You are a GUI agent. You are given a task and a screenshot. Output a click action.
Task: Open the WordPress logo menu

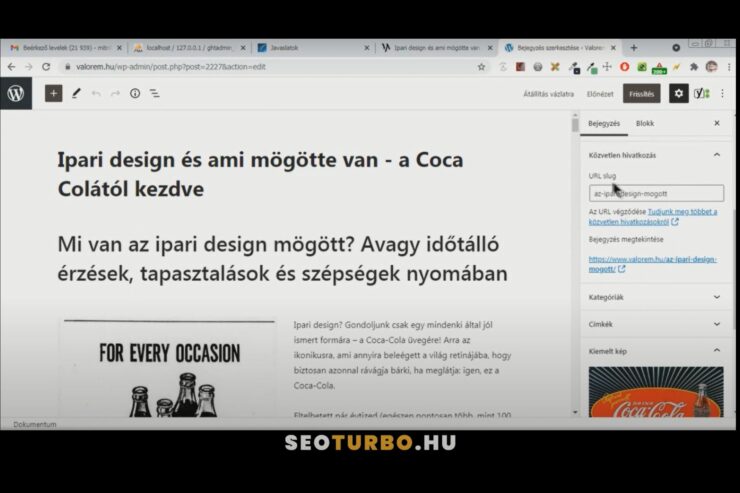[16, 93]
